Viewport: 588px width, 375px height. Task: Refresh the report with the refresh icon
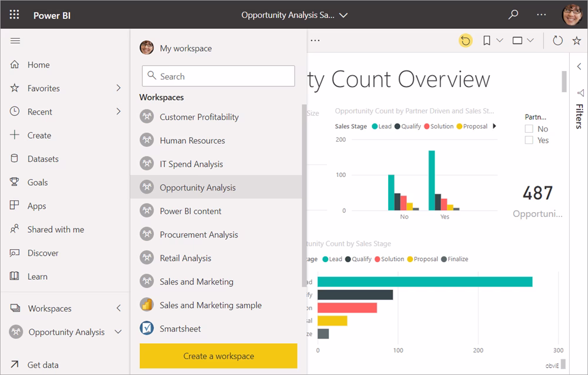point(557,40)
